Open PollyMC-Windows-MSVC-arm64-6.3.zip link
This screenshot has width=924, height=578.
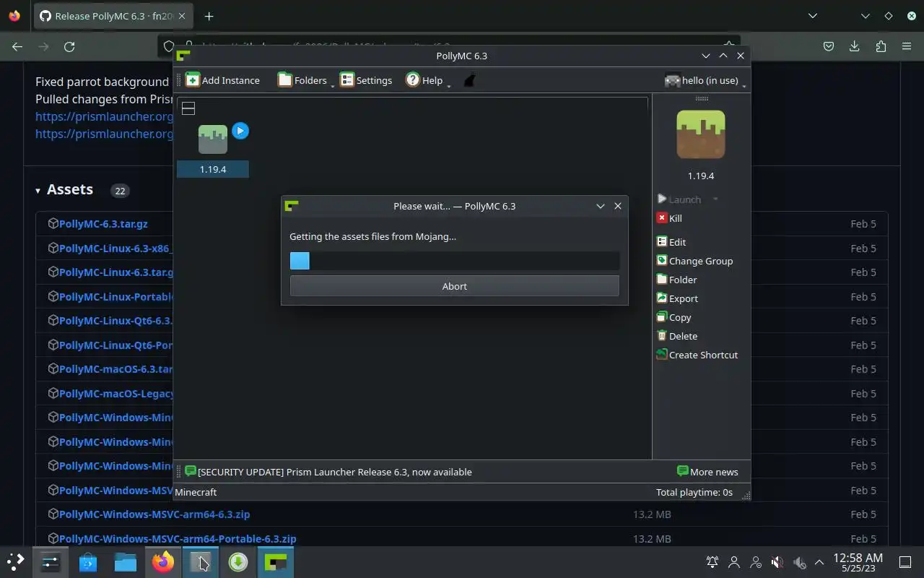point(154,514)
